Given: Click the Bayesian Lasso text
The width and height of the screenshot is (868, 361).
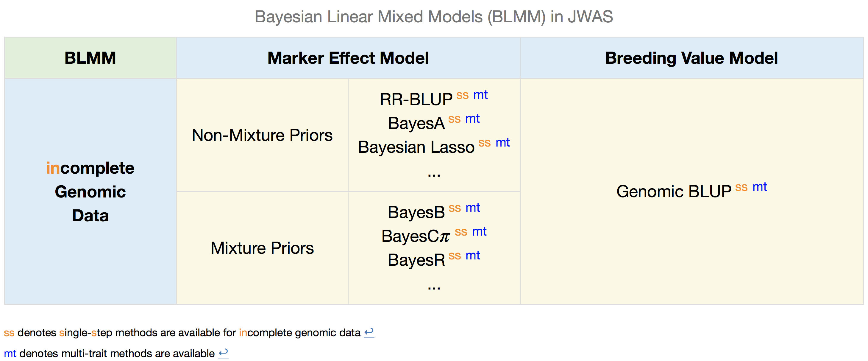Looking at the screenshot, I should tap(416, 147).
